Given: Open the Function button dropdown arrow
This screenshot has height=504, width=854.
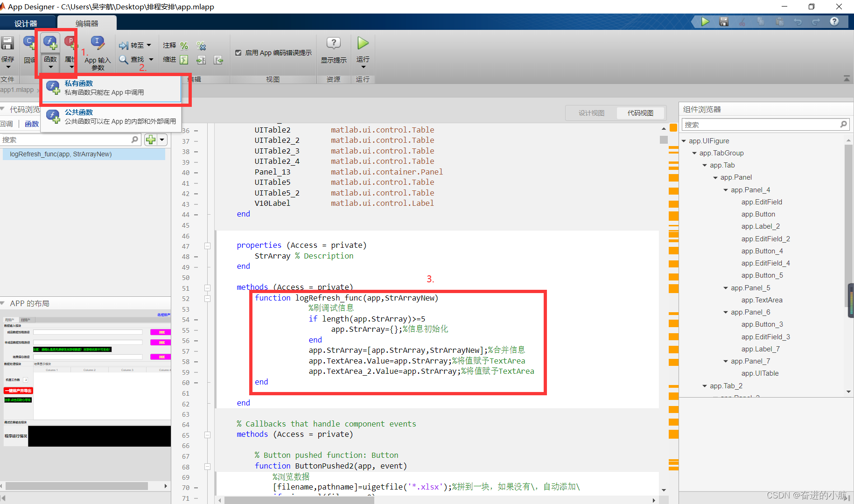Looking at the screenshot, I should pos(50,67).
